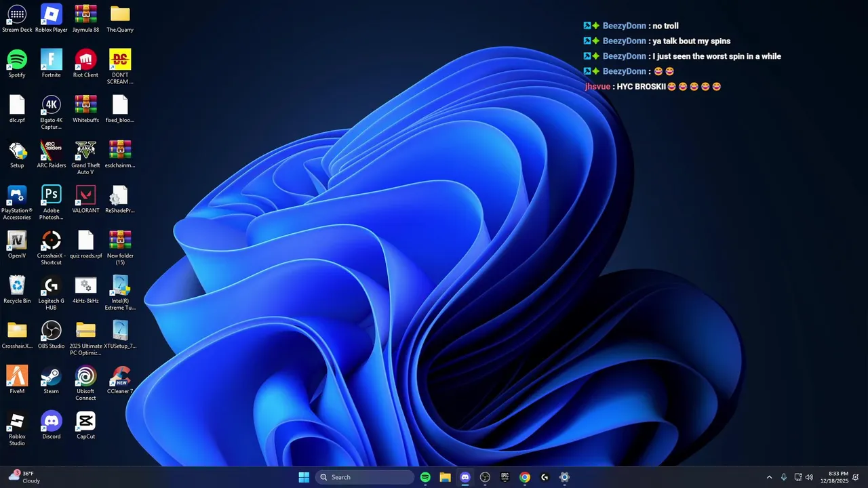
Task: Select the CapCut desktop shortcut
Action: pyautogui.click(x=85, y=426)
